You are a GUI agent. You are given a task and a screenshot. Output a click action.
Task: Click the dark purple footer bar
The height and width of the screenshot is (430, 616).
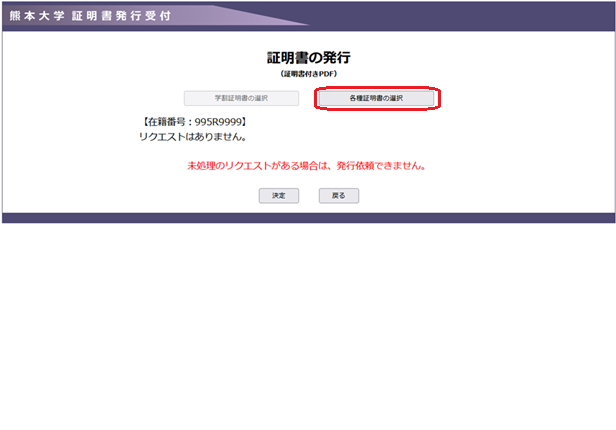click(x=308, y=217)
